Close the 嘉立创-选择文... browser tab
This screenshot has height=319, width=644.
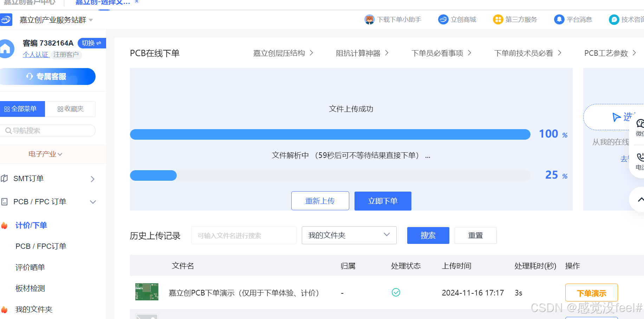coord(137,2)
